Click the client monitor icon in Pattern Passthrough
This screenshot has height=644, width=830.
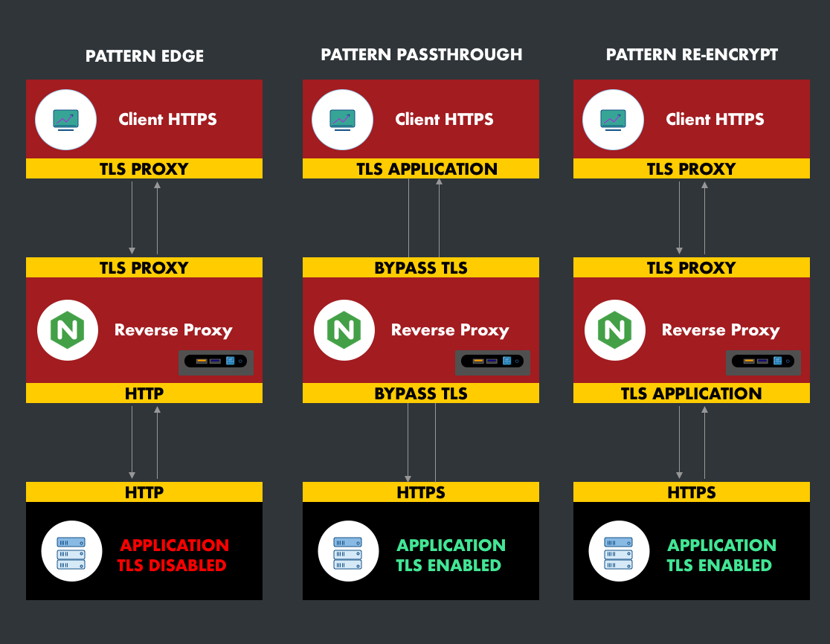tap(342, 119)
